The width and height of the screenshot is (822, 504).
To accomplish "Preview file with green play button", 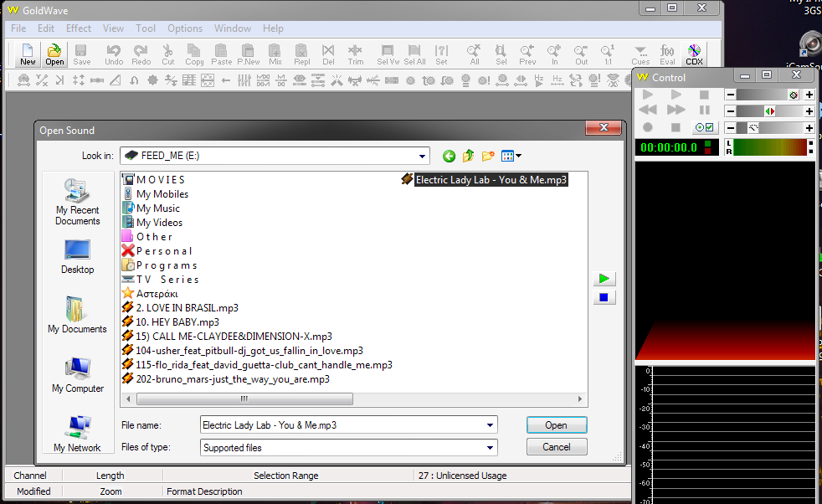I will click(604, 279).
